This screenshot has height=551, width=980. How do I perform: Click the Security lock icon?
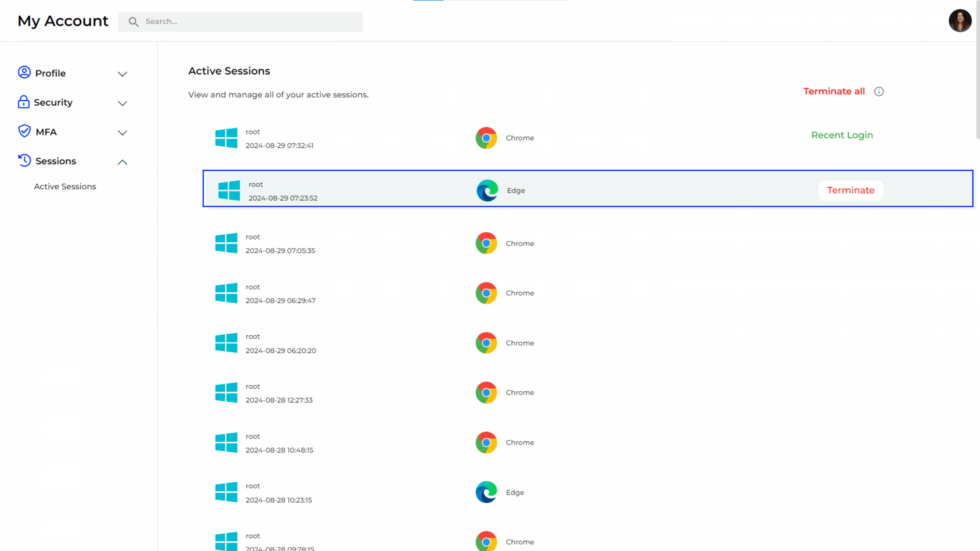coord(23,102)
